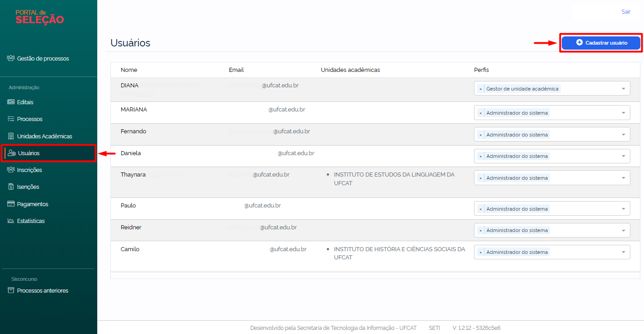Remove Thaynara's Administrador do sistema tag
The height and width of the screenshot is (334, 644).
pyautogui.click(x=480, y=178)
